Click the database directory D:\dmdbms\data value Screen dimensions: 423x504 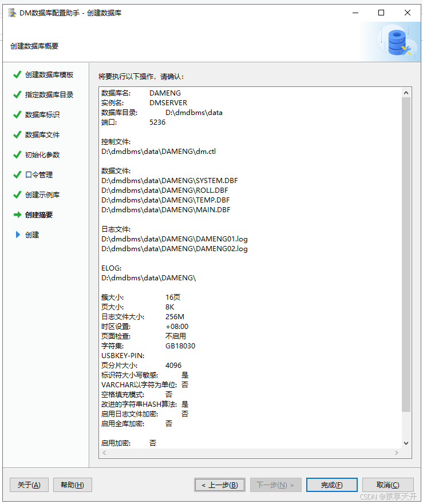[194, 113]
